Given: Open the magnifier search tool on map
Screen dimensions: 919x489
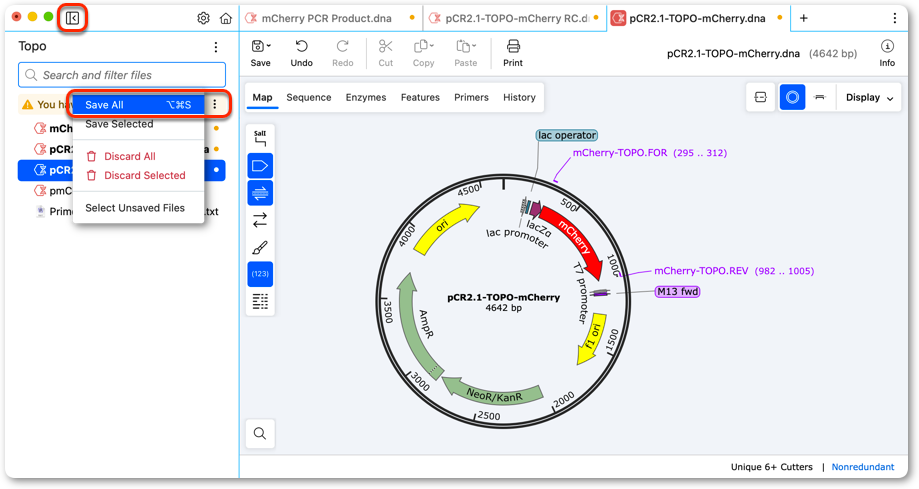Looking at the screenshot, I should 260,433.
